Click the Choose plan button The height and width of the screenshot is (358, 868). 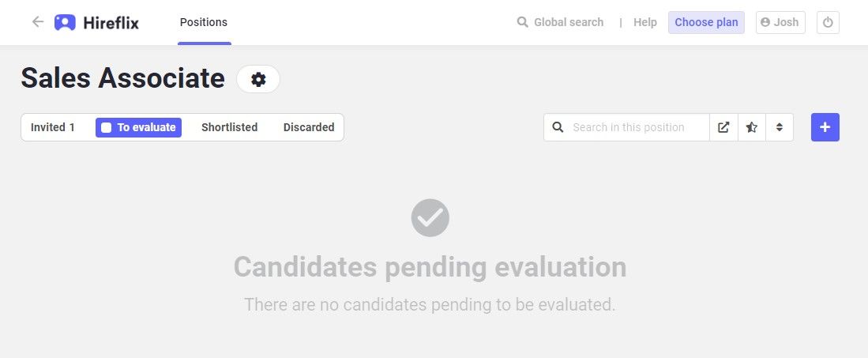tap(706, 23)
